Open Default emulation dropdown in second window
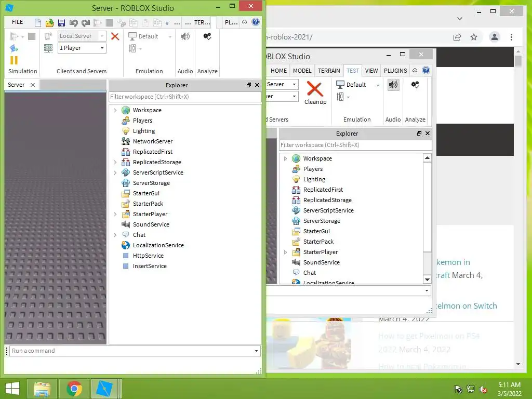Viewport: 532px width, 399px height. 378,85
